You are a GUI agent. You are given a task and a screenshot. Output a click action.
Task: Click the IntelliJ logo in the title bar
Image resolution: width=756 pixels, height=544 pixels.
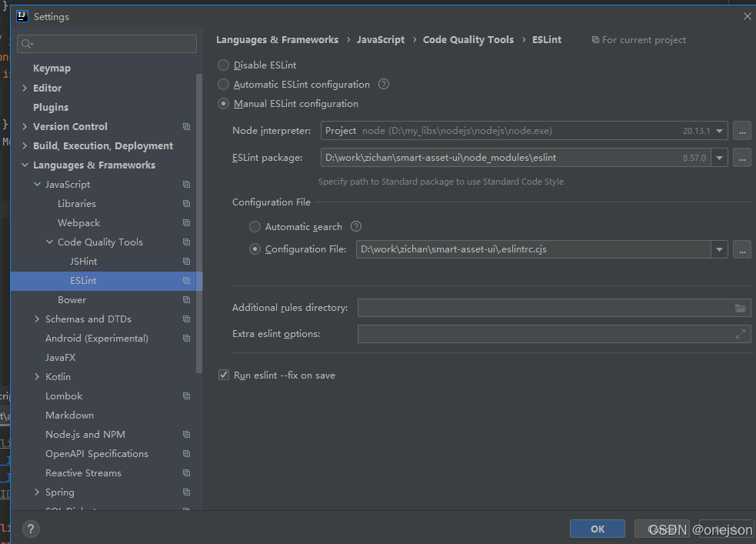point(22,16)
